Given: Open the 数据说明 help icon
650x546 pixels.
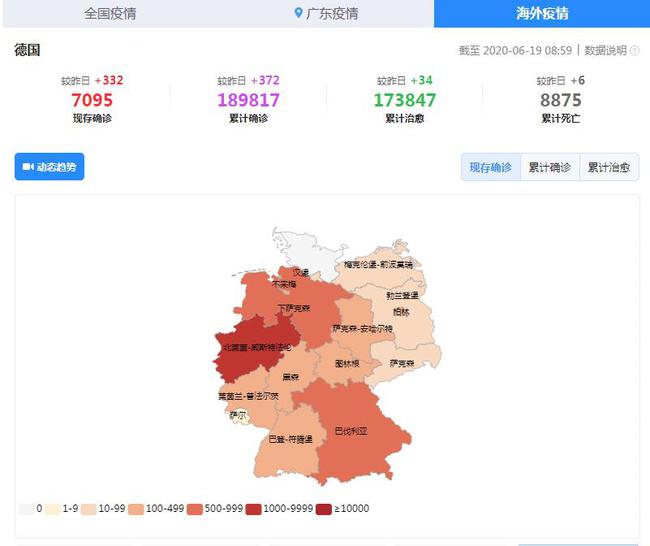Looking at the screenshot, I should coord(634,51).
